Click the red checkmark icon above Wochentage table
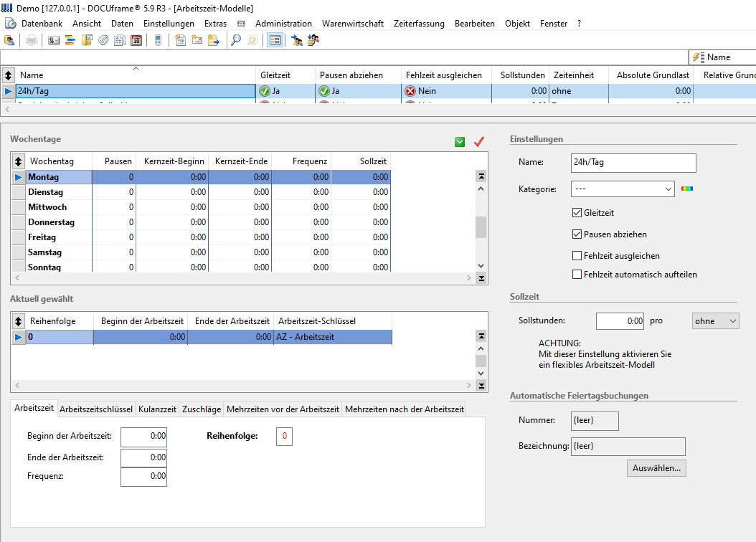756x542 pixels. coord(478,142)
